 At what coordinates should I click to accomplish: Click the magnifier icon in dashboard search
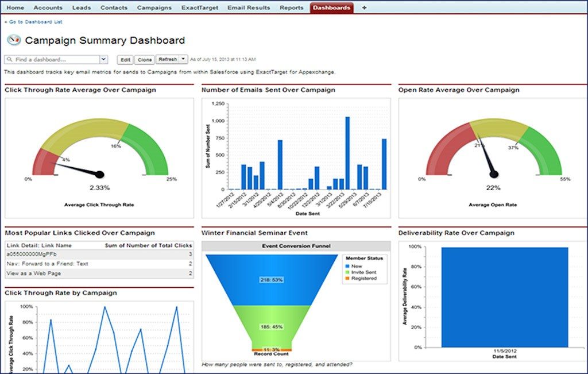[10, 60]
